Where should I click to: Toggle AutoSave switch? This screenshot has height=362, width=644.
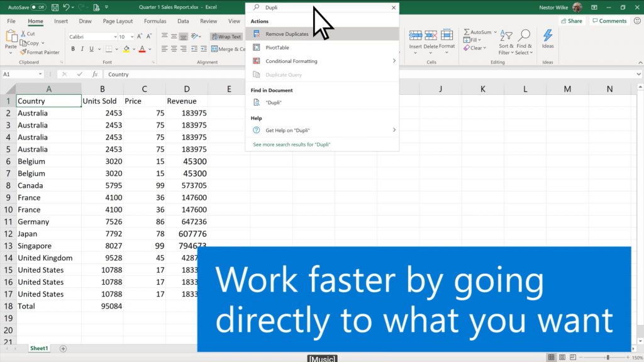(38, 8)
